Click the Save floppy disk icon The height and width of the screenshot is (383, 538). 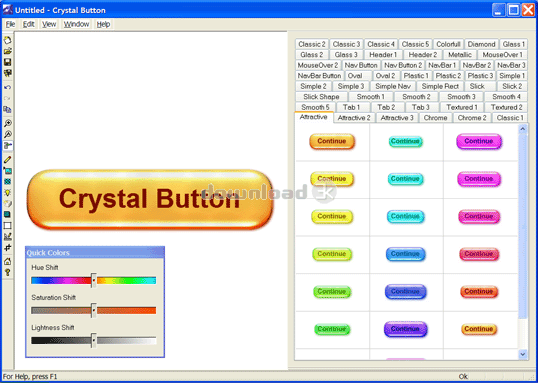coord(8,62)
